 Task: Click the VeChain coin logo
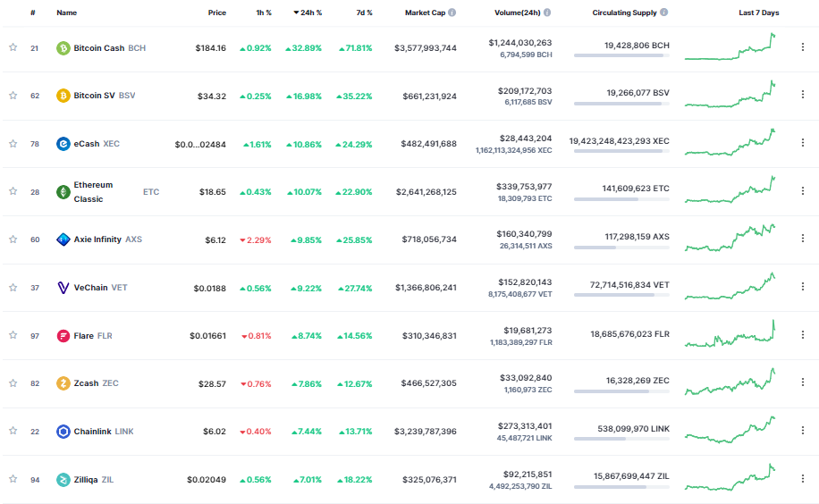[63, 287]
